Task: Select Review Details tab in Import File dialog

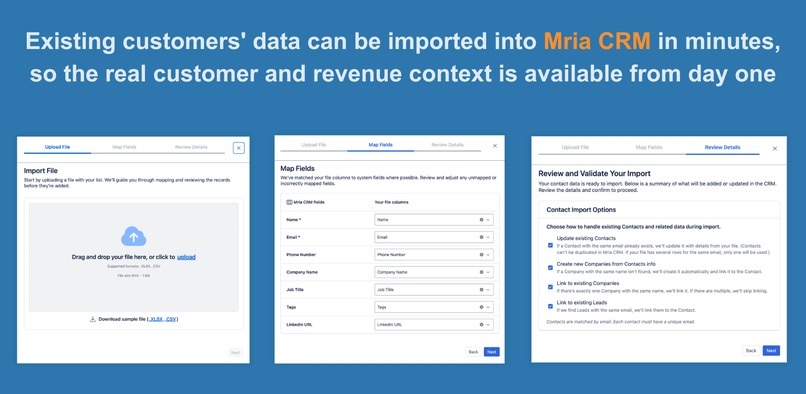Action: [x=191, y=147]
